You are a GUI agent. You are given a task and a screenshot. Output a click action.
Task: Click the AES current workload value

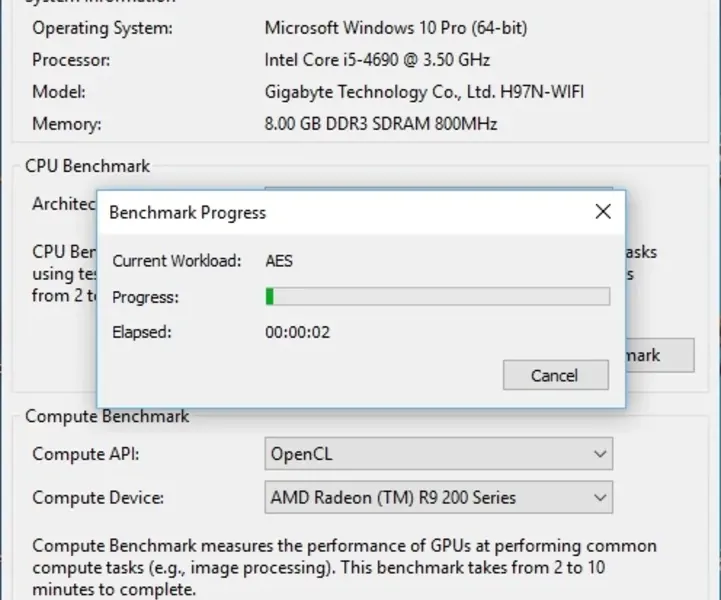point(279,261)
